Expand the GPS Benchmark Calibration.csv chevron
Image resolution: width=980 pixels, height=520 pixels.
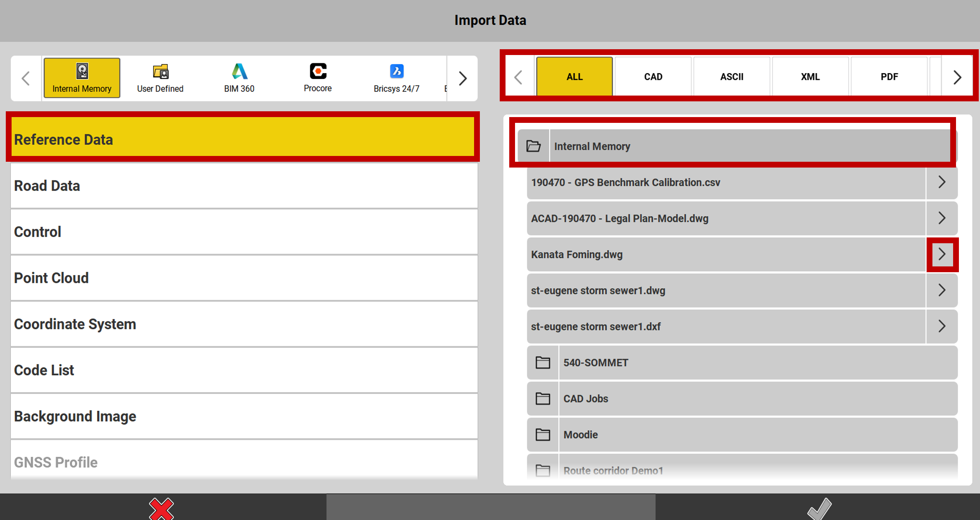coord(942,182)
